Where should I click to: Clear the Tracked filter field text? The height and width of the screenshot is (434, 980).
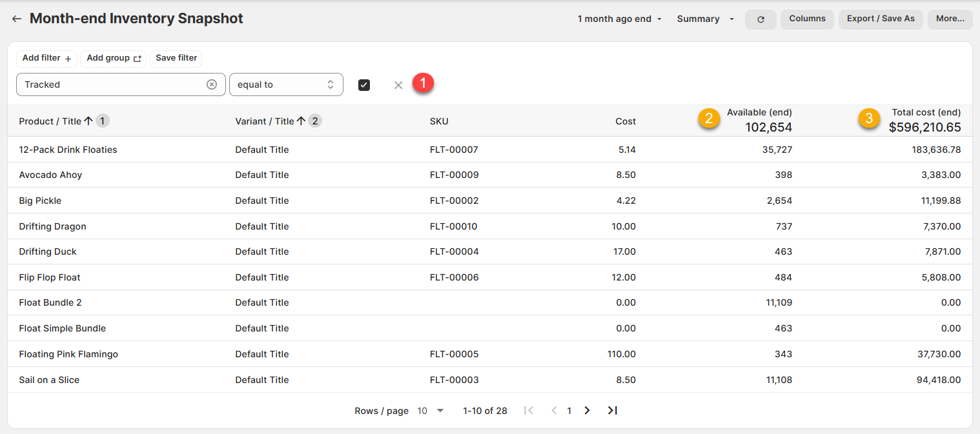coord(212,84)
